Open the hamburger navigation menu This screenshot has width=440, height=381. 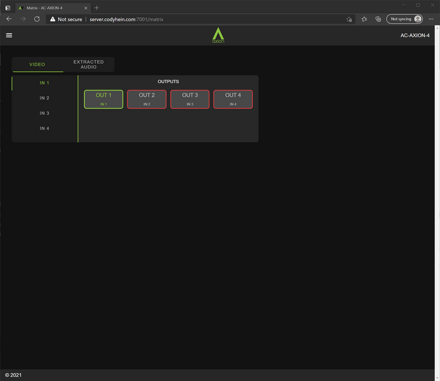pos(9,35)
